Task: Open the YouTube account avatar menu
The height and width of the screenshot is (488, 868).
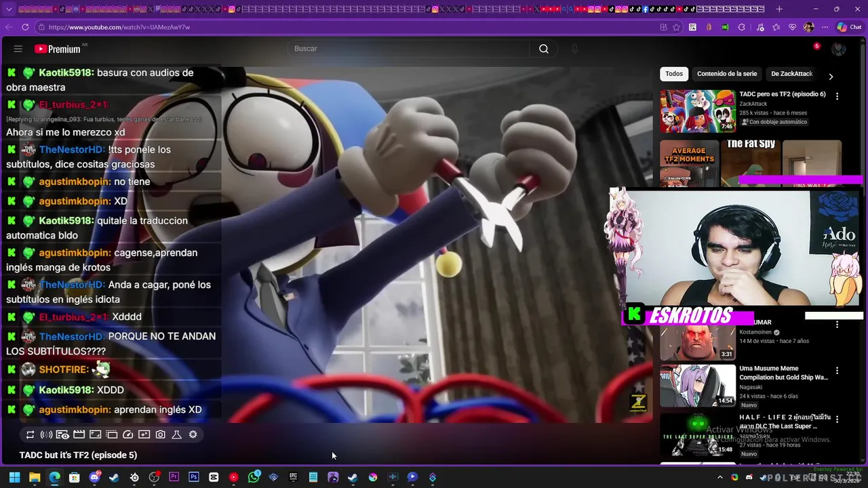Action: point(839,49)
